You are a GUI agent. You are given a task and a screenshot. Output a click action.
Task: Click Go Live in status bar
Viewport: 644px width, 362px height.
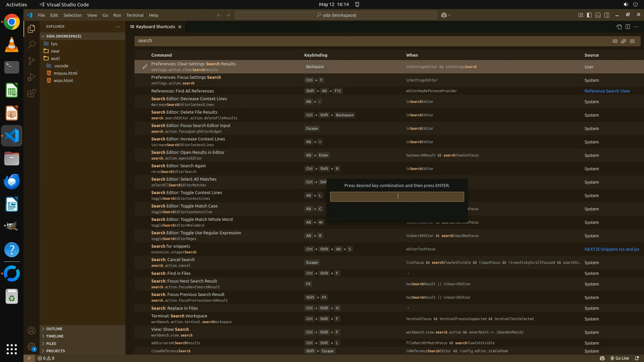[x=620, y=358]
